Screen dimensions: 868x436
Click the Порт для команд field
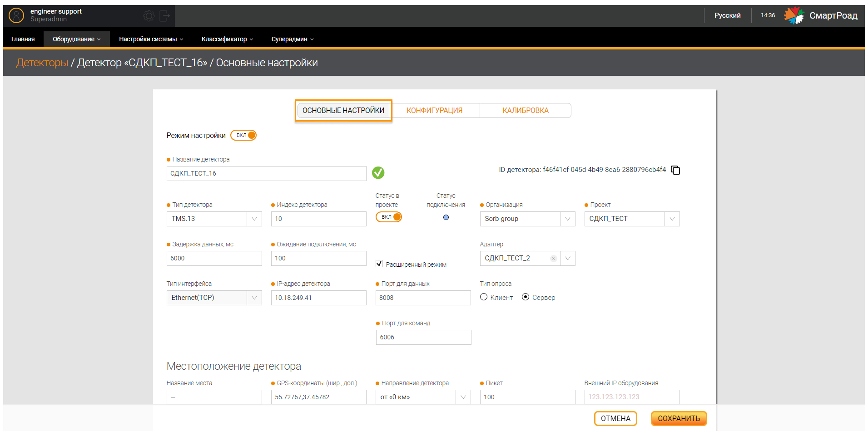pyautogui.click(x=424, y=337)
